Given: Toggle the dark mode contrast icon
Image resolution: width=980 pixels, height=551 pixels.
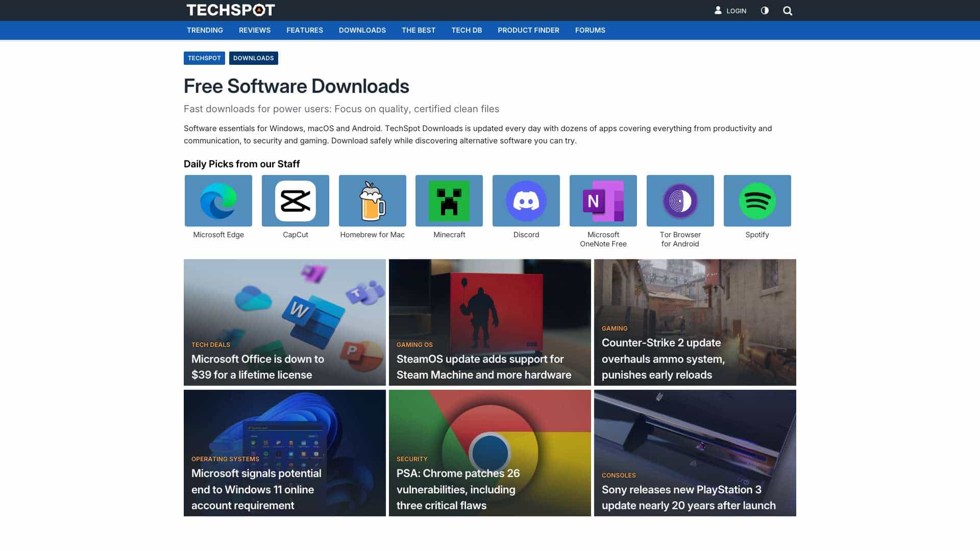Looking at the screenshot, I should [x=765, y=10].
